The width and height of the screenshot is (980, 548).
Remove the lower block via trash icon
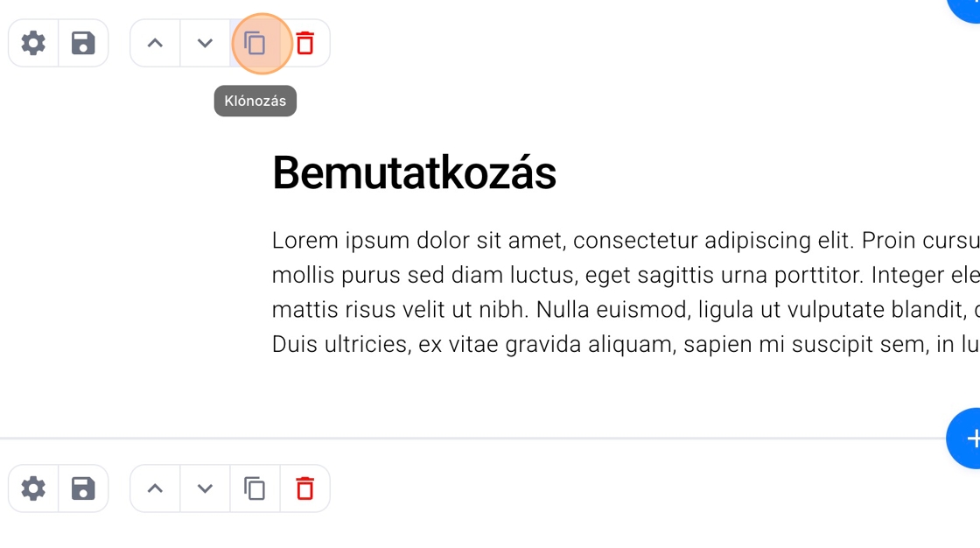[x=304, y=488]
